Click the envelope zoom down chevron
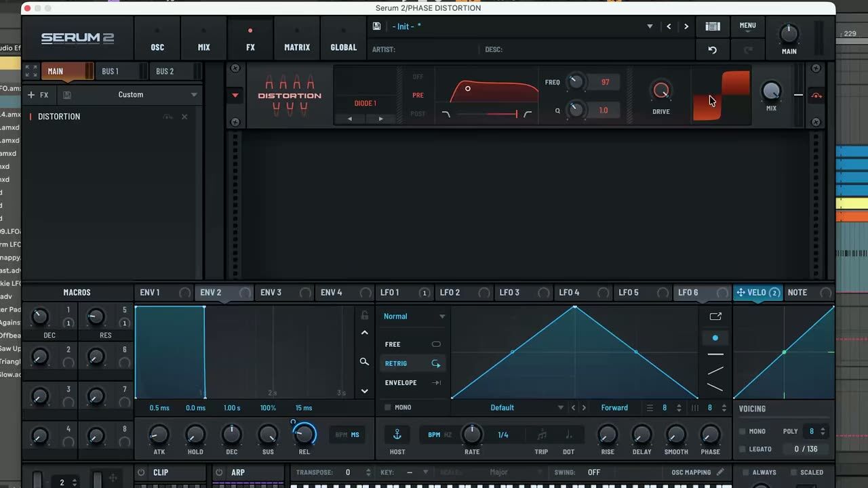The image size is (868, 488). pyautogui.click(x=364, y=391)
